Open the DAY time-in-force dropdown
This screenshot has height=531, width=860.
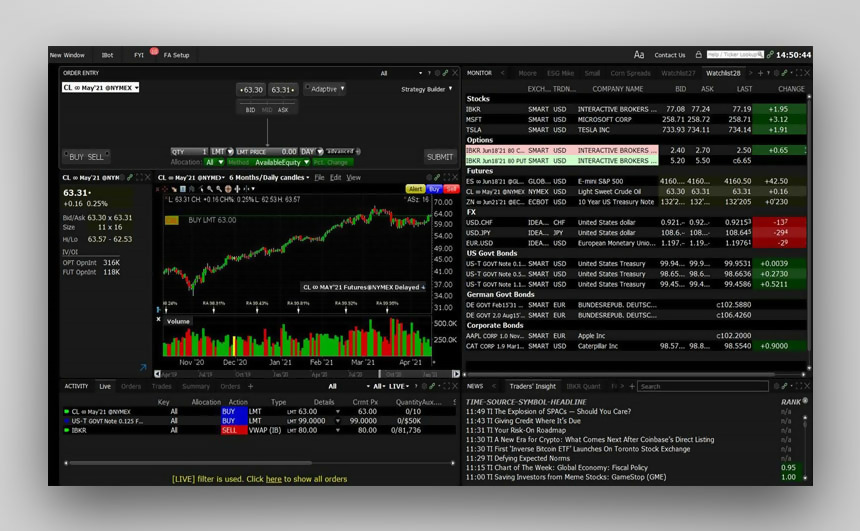309,151
